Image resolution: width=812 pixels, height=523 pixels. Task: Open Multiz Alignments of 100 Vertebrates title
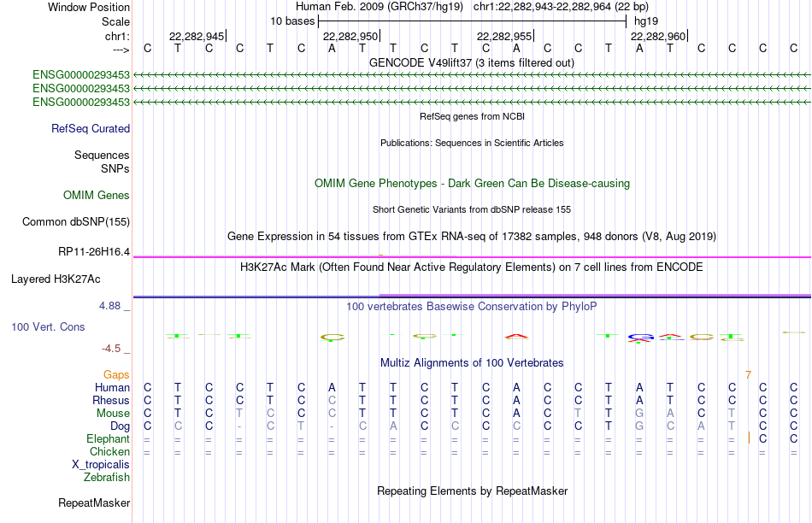472,363
